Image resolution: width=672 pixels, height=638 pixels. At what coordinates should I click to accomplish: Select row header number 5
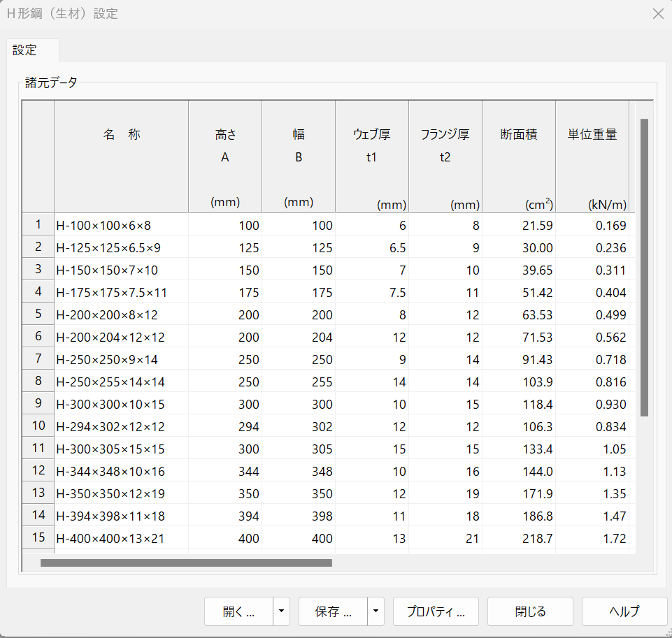click(x=38, y=314)
